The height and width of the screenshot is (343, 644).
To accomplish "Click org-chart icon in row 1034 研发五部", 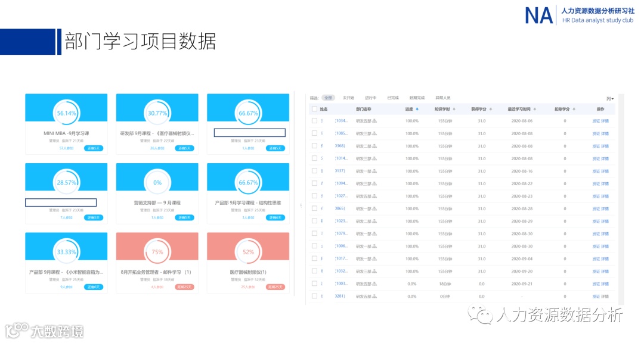I will tap(374, 121).
